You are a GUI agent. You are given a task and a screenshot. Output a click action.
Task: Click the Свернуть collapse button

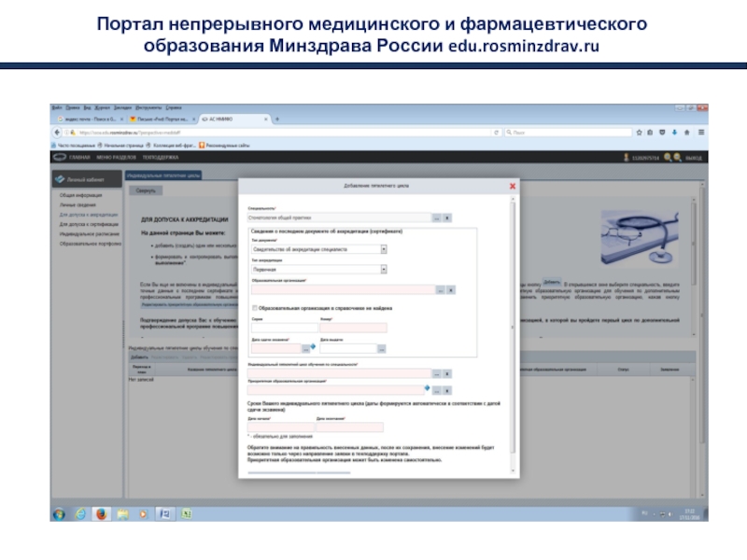[x=146, y=190]
